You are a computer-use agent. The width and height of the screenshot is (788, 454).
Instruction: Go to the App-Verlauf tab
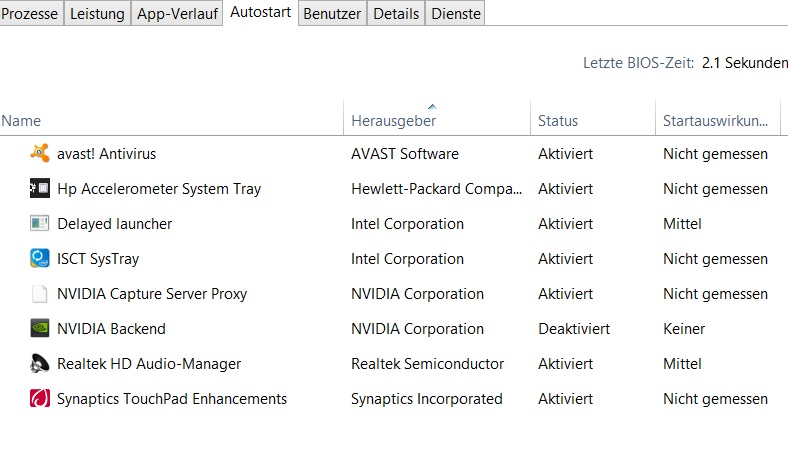pyautogui.click(x=177, y=13)
